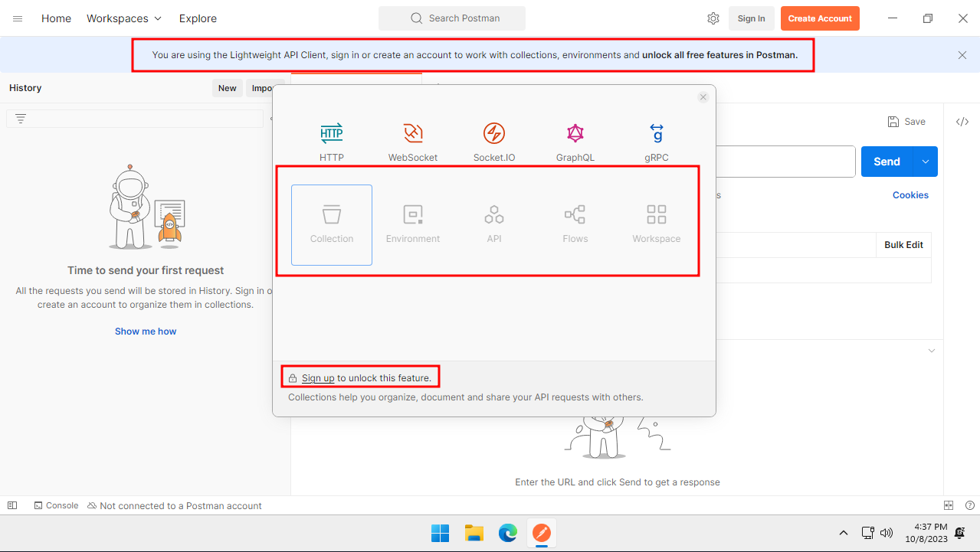980x552 pixels.
Task: Follow the Sign up link
Action: pos(318,378)
